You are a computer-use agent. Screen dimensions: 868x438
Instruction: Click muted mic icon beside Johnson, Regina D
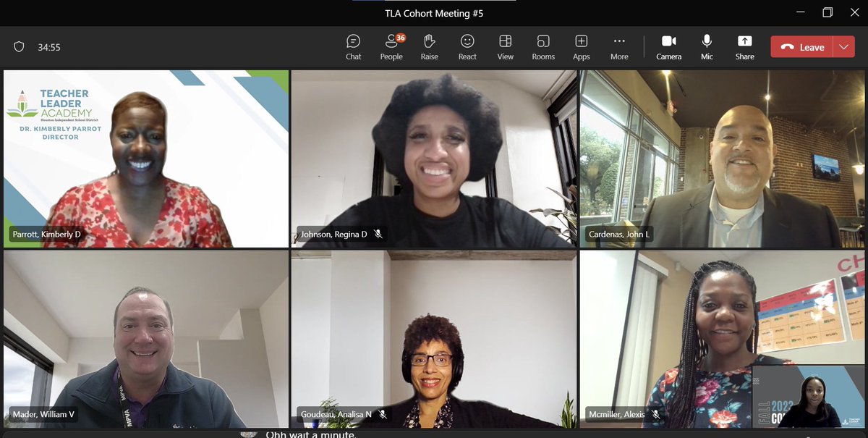click(378, 234)
